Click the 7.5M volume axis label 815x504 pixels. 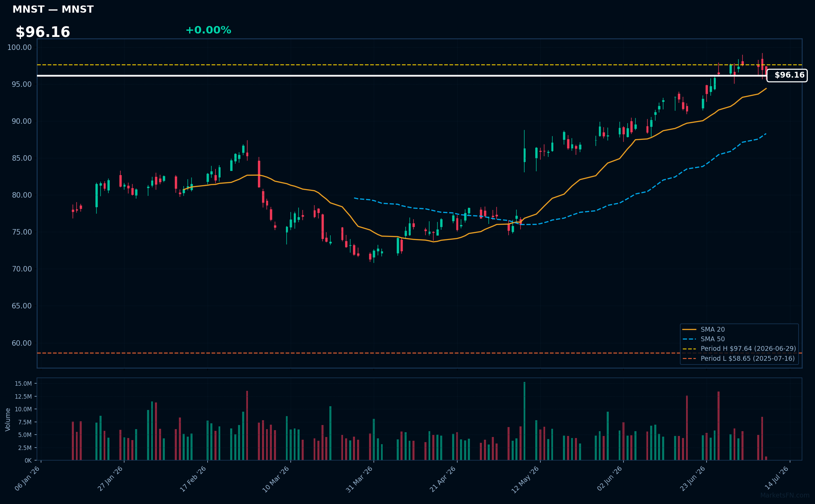click(x=25, y=422)
